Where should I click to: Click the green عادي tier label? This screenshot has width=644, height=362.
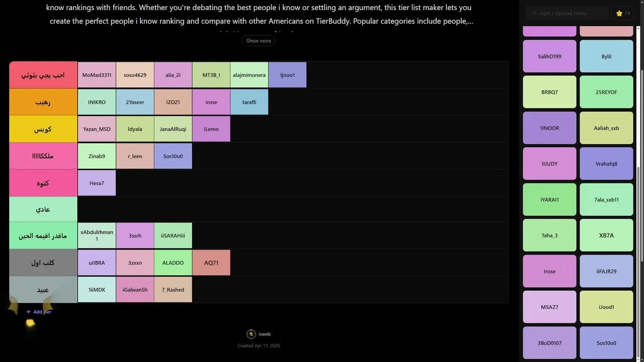tap(43, 209)
